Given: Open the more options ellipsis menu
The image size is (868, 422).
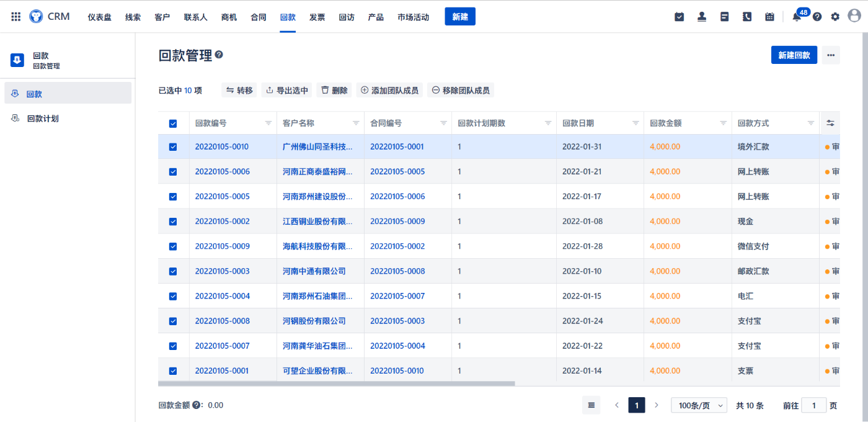Looking at the screenshot, I should pyautogui.click(x=831, y=55).
